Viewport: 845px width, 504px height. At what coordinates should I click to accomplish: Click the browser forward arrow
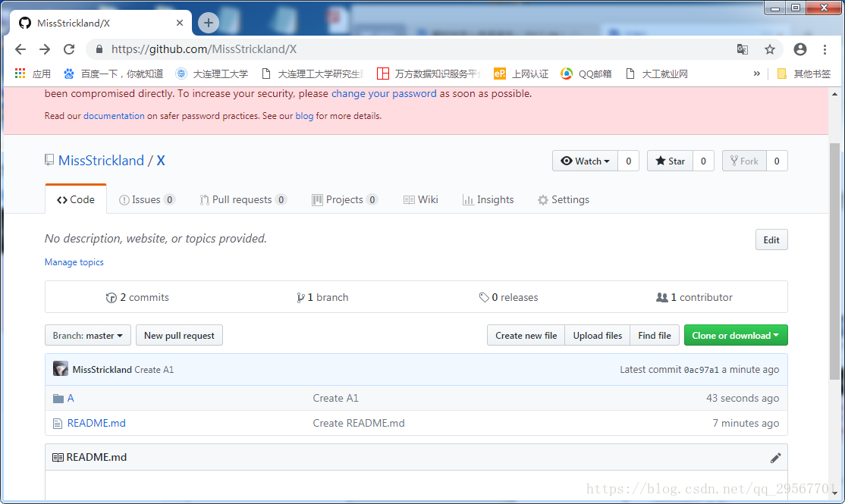[45, 49]
